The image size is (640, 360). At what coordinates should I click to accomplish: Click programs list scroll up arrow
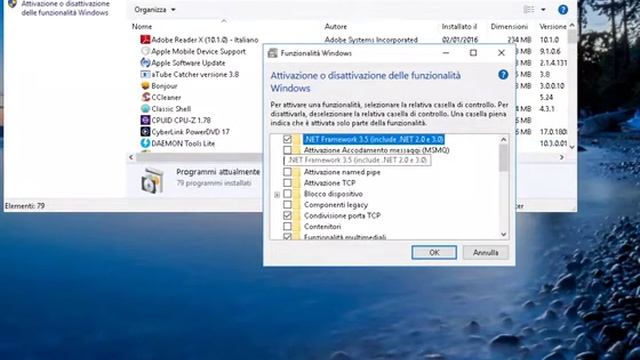tap(572, 25)
